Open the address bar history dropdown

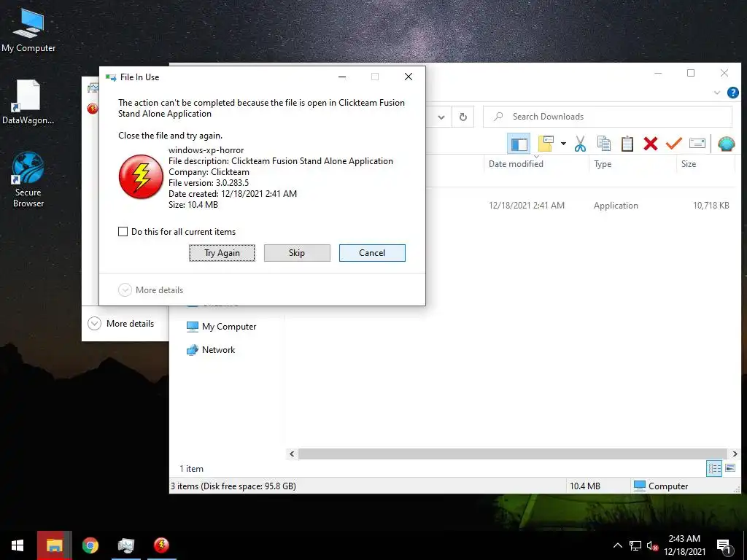tap(441, 117)
